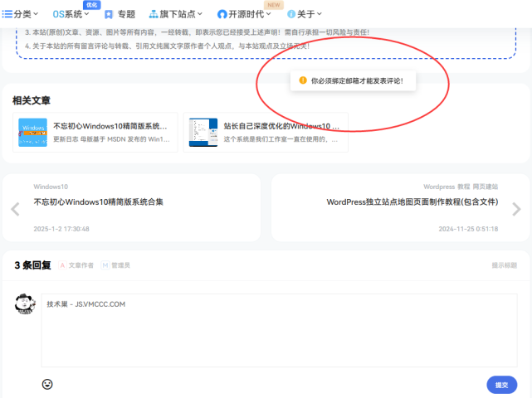Open the 开源时代 menu
Screen dimensions: 532x398
coord(244,14)
